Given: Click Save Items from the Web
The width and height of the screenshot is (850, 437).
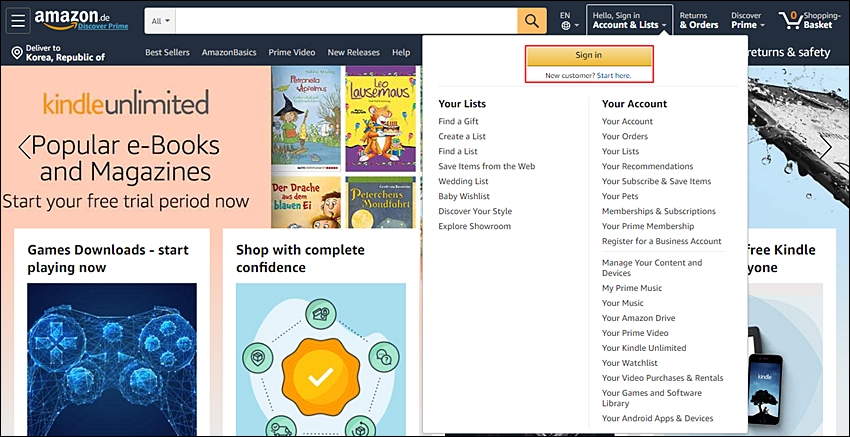Looking at the screenshot, I should [x=487, y=166].
